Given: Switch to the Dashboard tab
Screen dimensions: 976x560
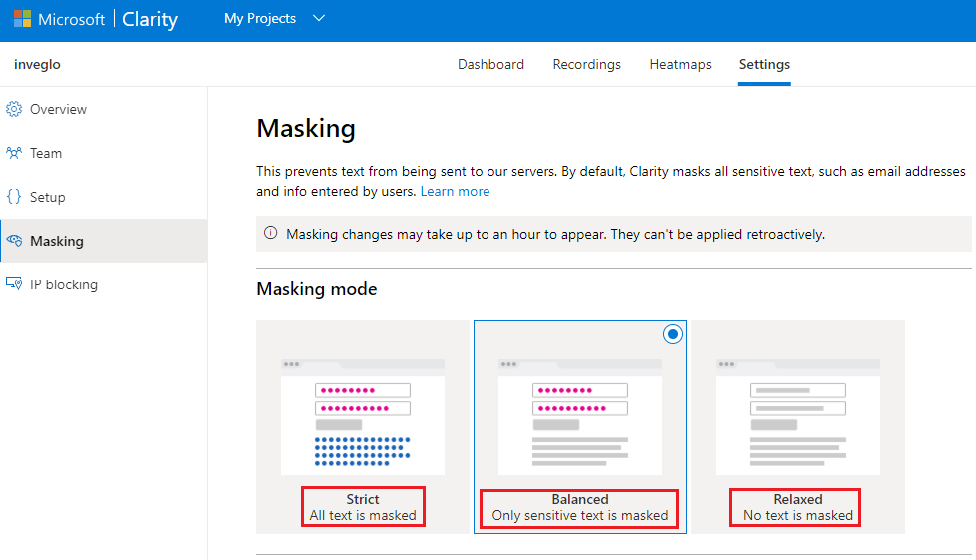Looking at the screenshot, I should pos(491,64).
